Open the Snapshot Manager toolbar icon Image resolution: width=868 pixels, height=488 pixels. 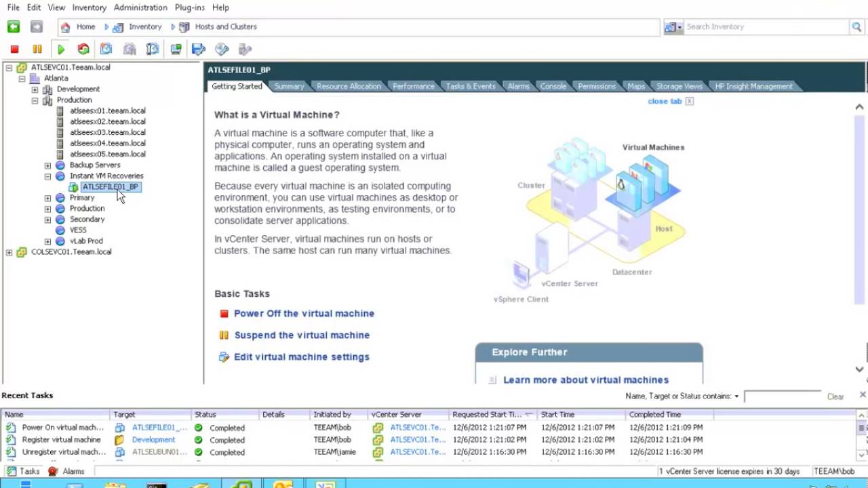(x=153, y=49)
